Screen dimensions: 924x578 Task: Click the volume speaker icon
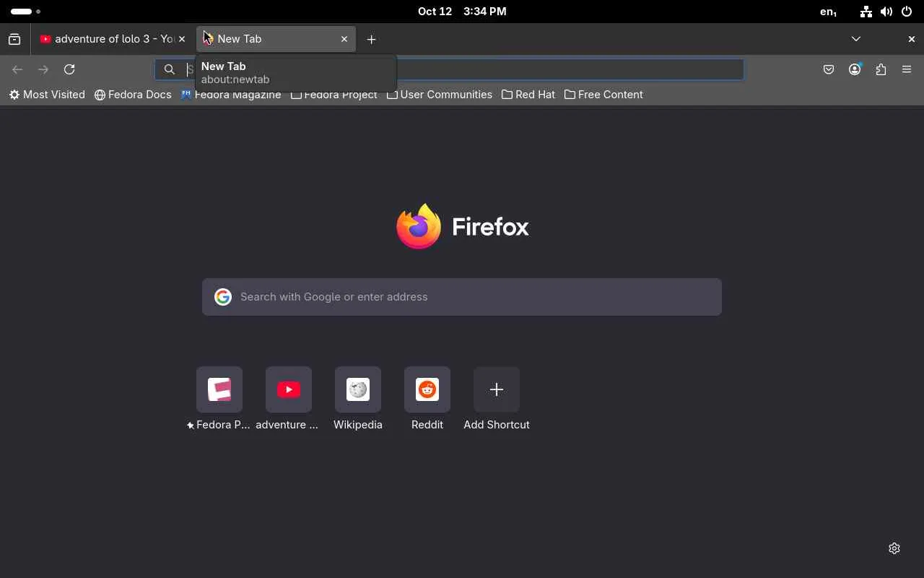pyautogui.click(x=886, y=12)
